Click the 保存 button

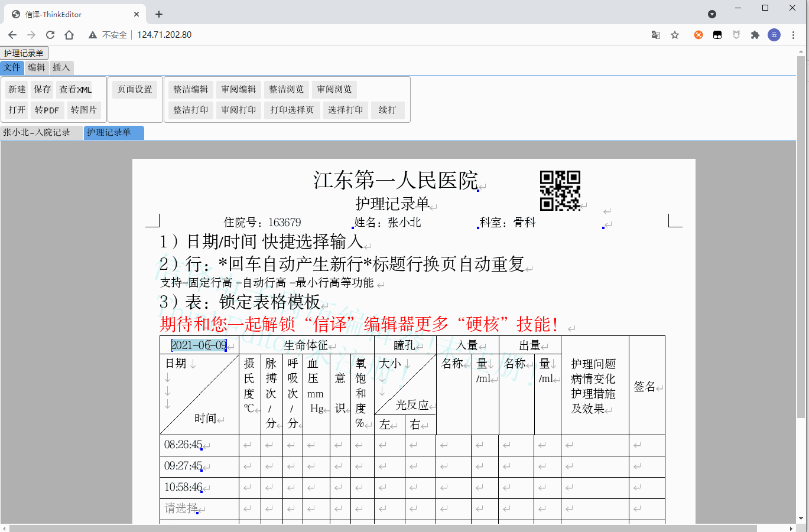pyautogui.click(x=43, y=89)
